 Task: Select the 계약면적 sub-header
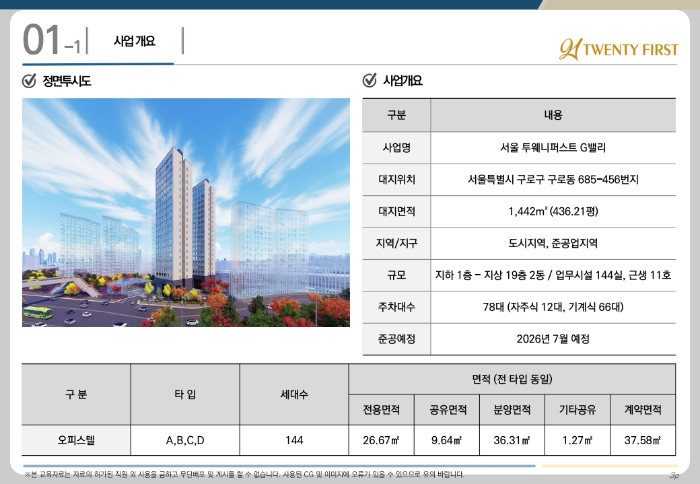click(x=643, y=410)
